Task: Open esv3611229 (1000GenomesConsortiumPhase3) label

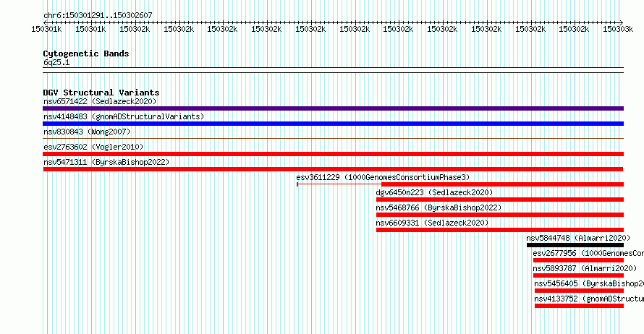Action: click(x=383, y=177)
